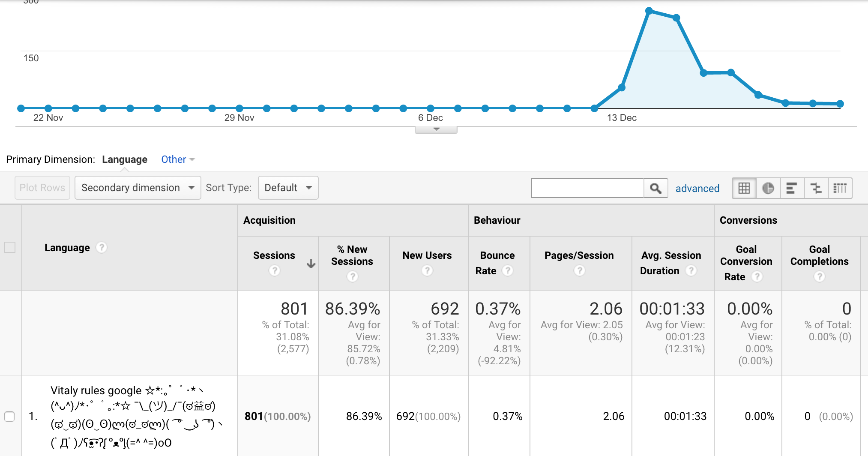
Task: Switch to the pivot table view icon
Action: (x=840, y=188)
